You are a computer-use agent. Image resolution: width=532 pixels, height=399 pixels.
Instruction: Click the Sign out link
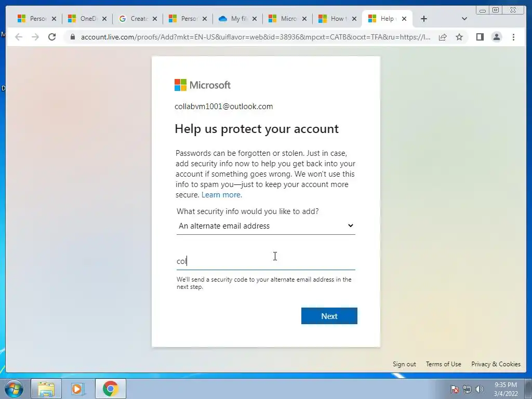click(404, 364)
